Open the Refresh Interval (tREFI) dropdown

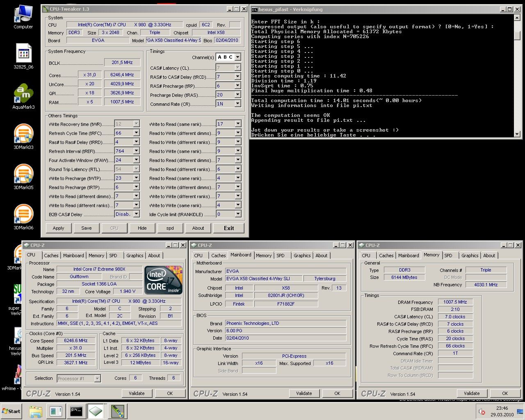136,151
